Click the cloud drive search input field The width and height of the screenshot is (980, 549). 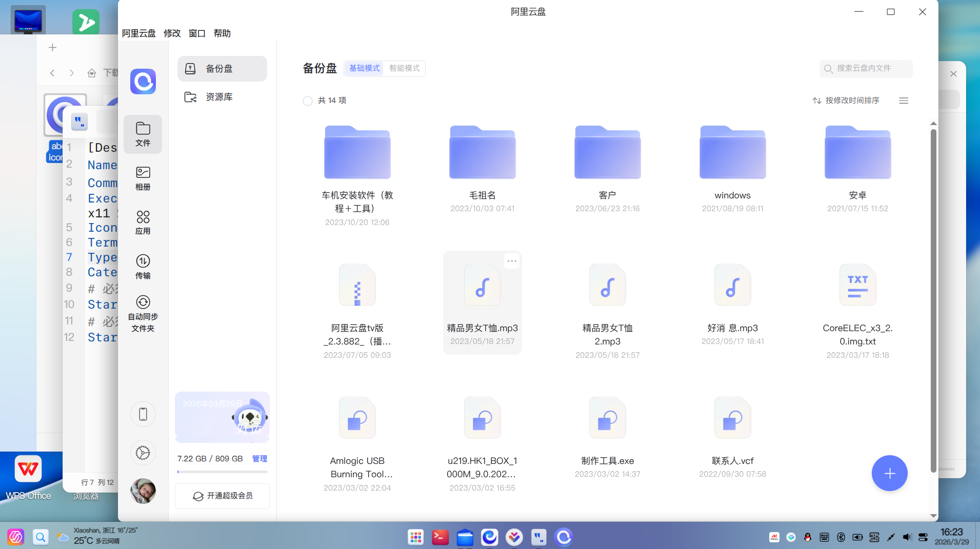[866, 68]
